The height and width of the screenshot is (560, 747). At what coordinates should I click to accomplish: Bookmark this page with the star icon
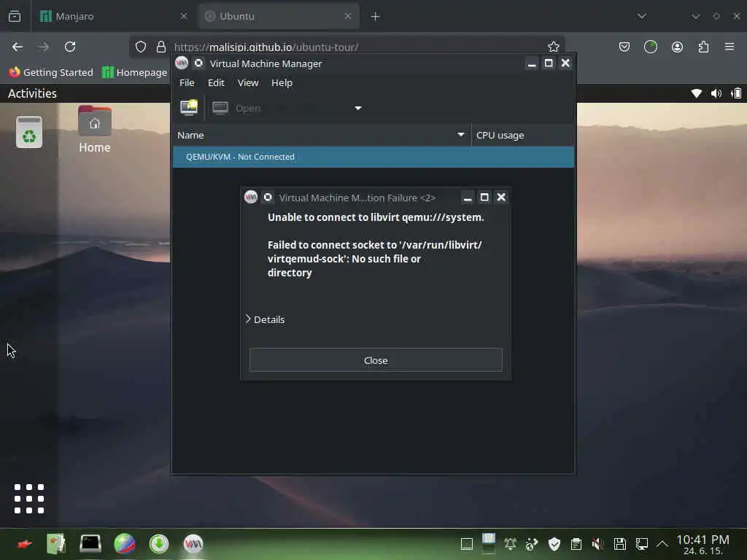tap(553, 47)
